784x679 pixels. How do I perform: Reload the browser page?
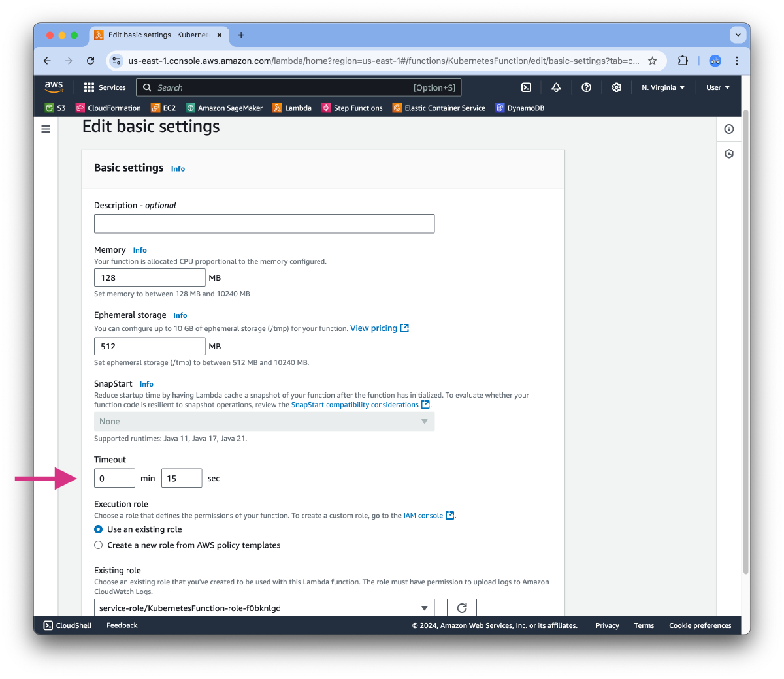(90, 61)
